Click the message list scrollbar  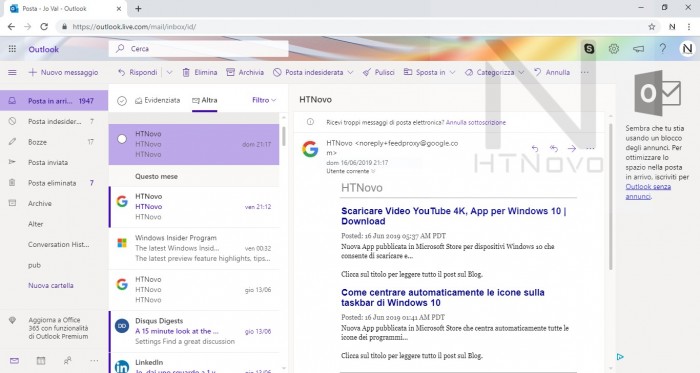pyautogui.click(x=283, y=136)
